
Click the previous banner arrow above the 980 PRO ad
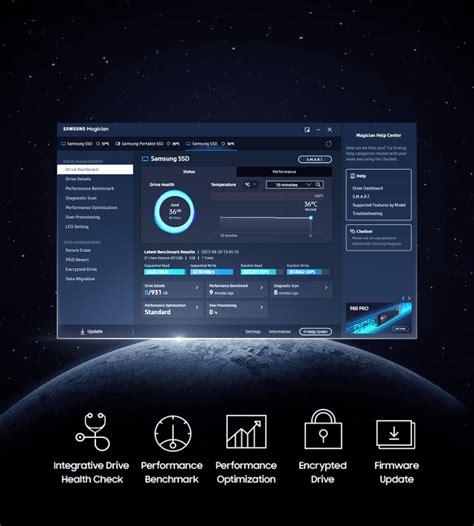pos(404,298)
